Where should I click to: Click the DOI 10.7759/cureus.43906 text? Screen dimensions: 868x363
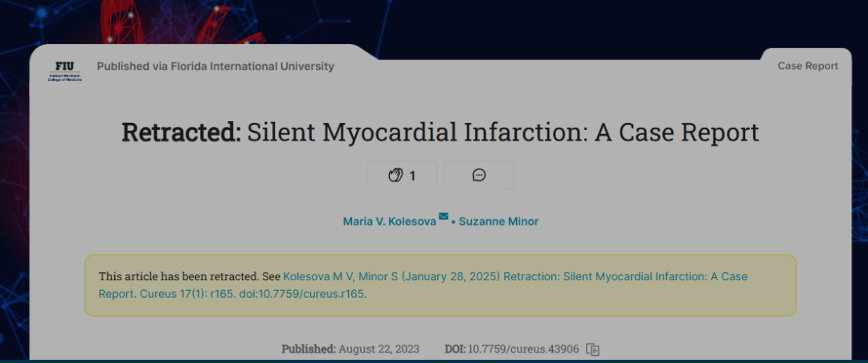pos(524,349)
